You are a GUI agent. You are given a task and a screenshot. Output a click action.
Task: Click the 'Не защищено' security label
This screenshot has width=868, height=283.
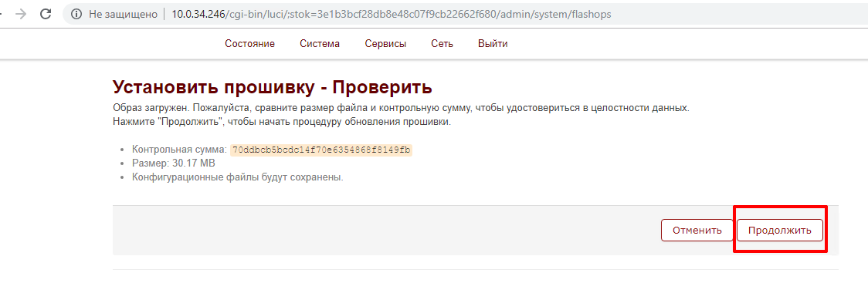tap(123, 15)
